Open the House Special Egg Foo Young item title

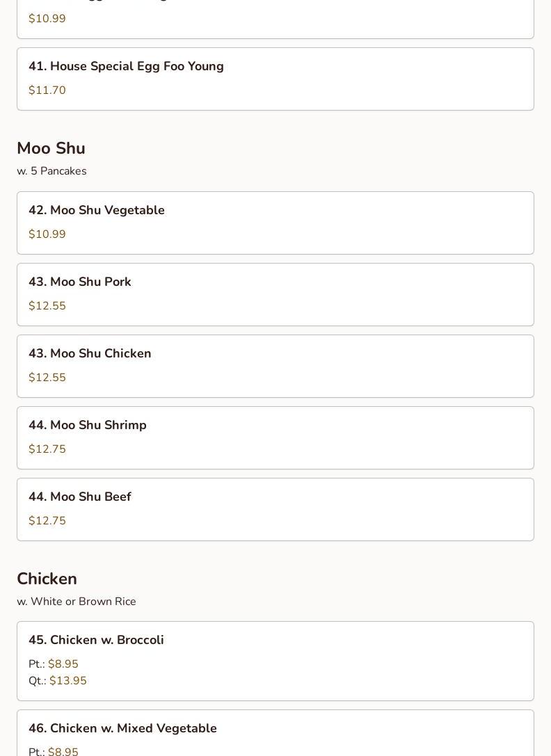pos(126,66)
